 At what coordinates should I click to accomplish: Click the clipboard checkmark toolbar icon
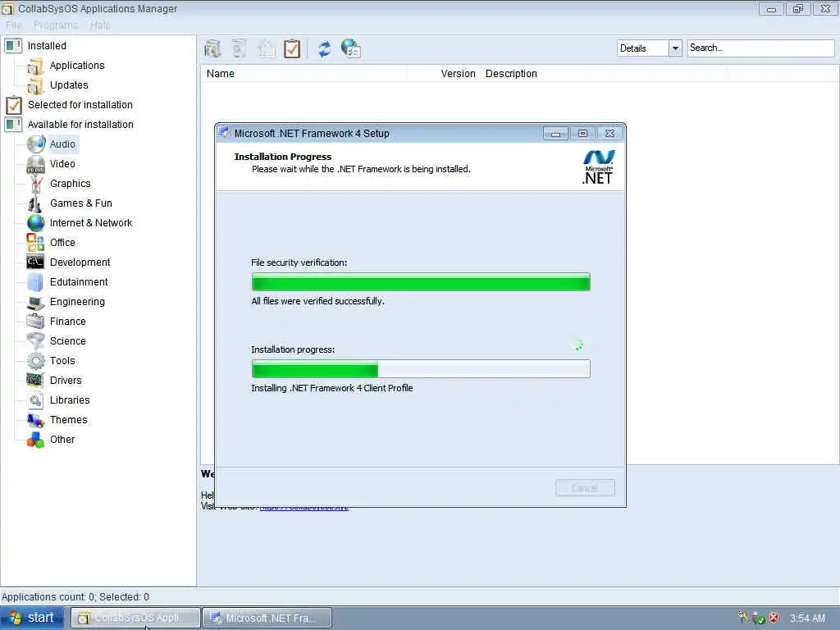(x=292, y=48)
